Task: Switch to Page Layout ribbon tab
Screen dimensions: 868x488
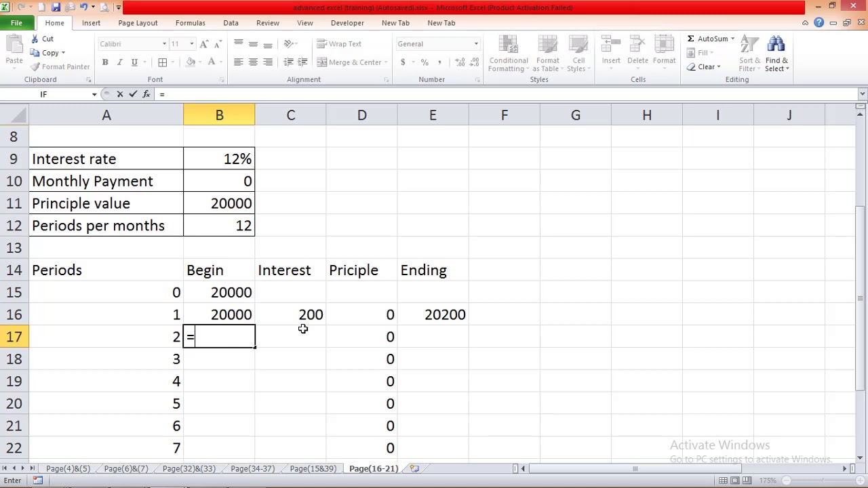Action: point(138,23)
